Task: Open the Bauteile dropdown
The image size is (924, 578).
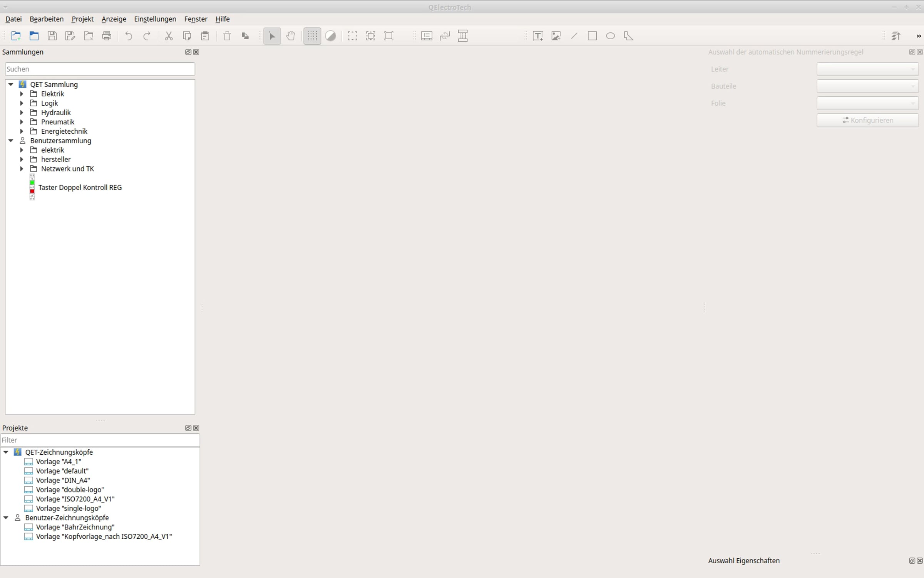Action: 867,86
